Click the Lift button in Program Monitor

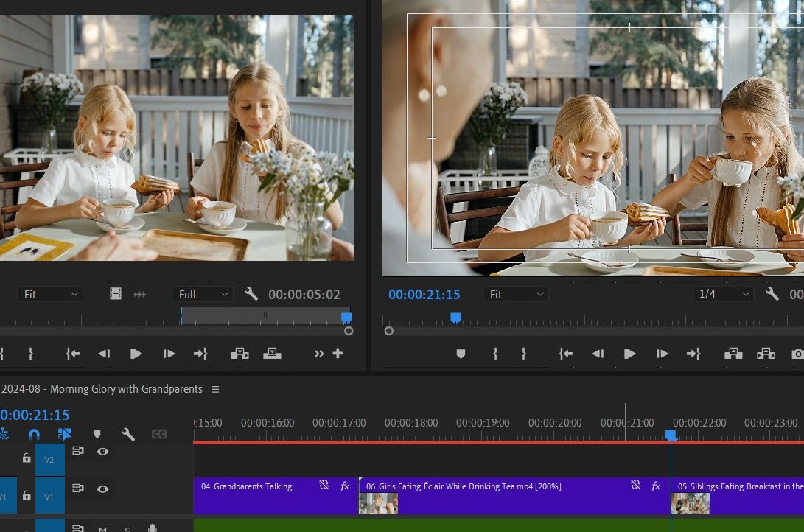(x=733, y=354)
